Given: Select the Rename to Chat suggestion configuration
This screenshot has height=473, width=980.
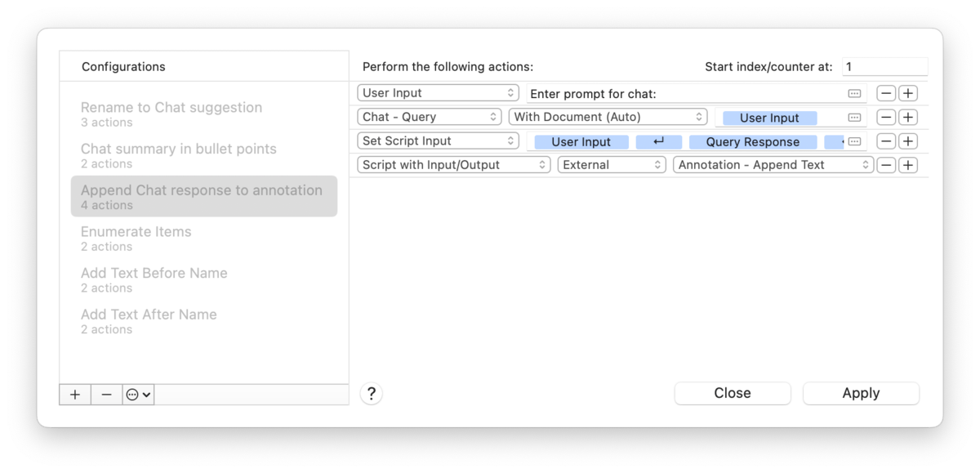Looking at the screenshot, I should coord(171,114).
